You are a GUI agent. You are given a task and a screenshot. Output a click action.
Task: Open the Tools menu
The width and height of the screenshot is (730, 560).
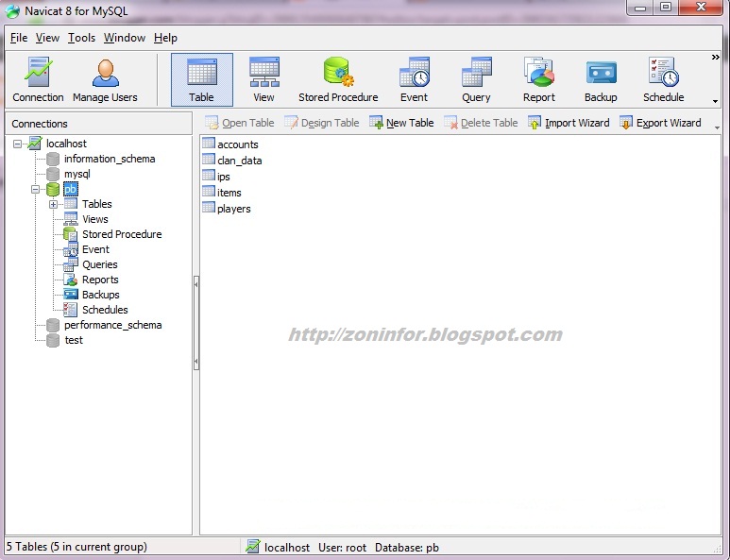[81, 38]
